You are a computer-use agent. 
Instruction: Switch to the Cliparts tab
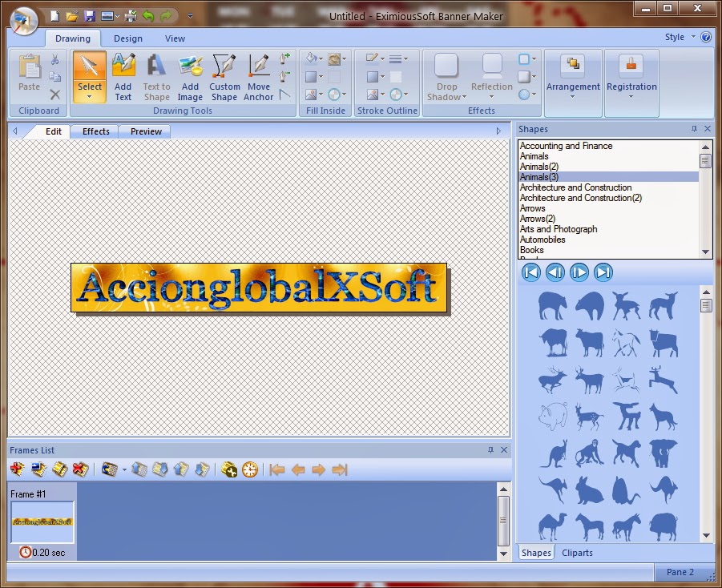click(577, 553)
